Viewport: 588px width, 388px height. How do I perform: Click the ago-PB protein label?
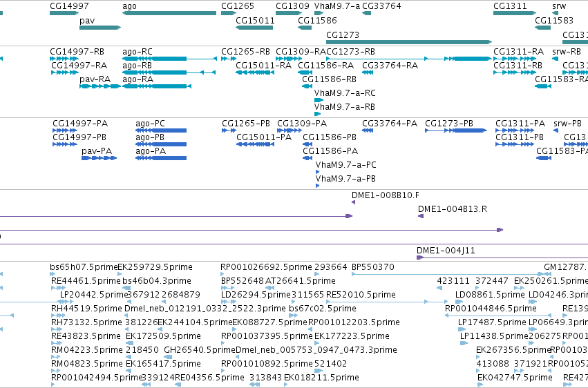150,137
